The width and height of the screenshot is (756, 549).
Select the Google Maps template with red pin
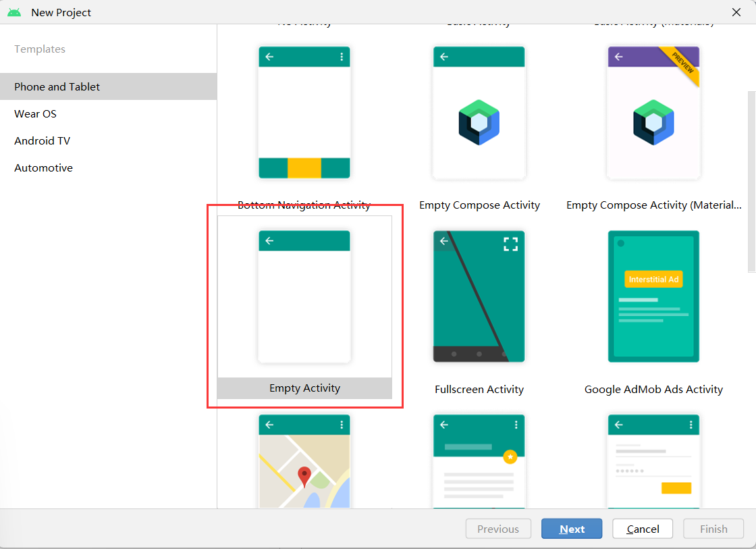(304, 461)
